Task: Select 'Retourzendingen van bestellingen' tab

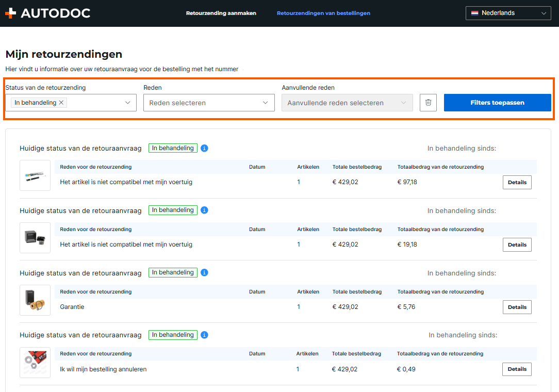Action: click(323, 13)
